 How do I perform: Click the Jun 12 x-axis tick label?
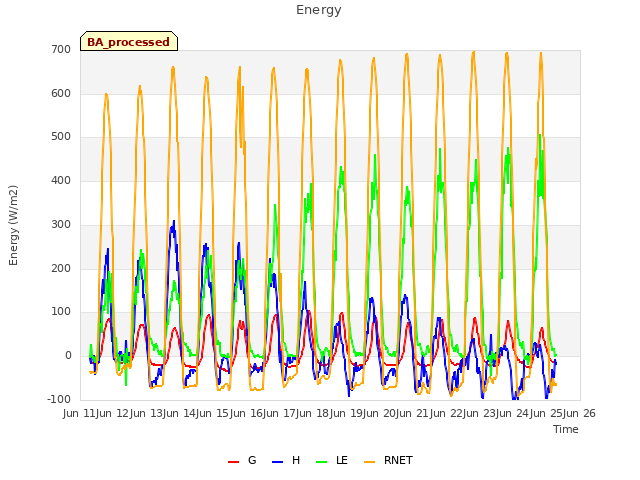click(x=112, y=413)
